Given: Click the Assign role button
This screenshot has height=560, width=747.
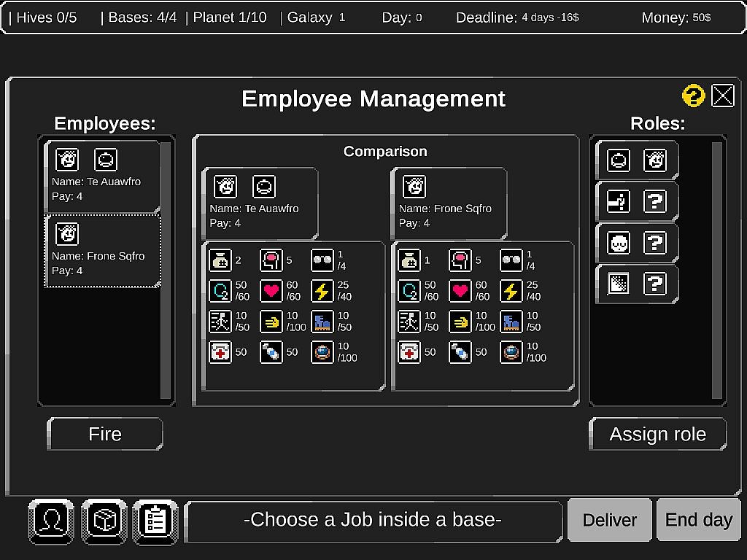Looking at the screenshot, I should point(657,434).
